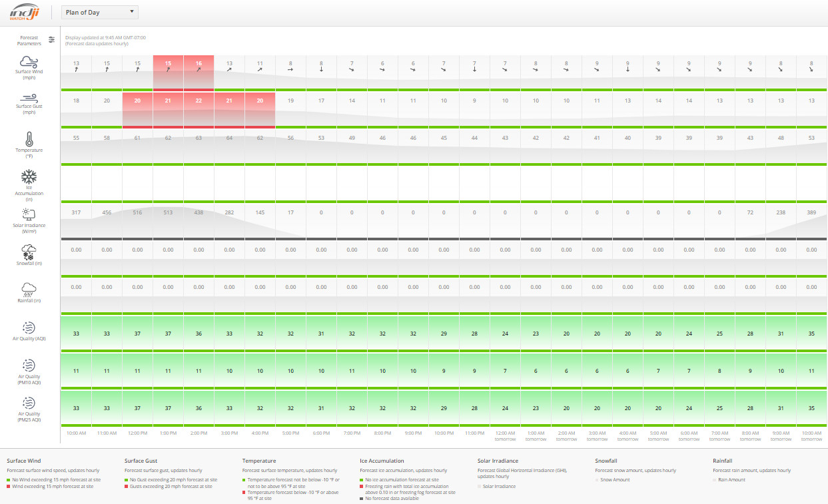Open the Plan of Day dropdown
Image resolution: width=828 pixels, height=504 pixels.
click(99, 12)
